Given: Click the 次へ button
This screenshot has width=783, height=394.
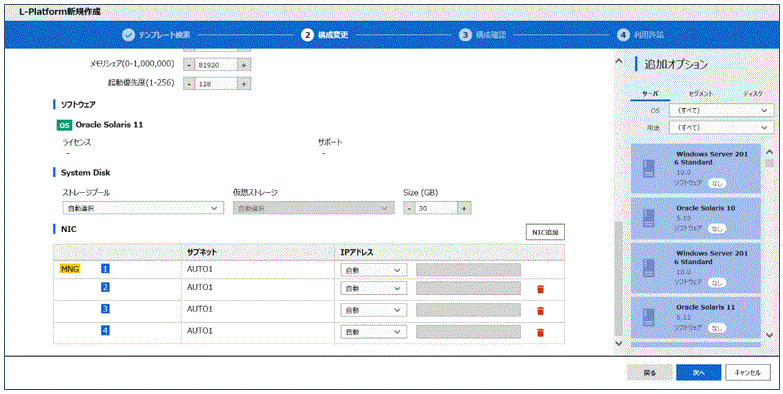Looking at the screenshot, I should pyautogui.click(x=698, y=373).
